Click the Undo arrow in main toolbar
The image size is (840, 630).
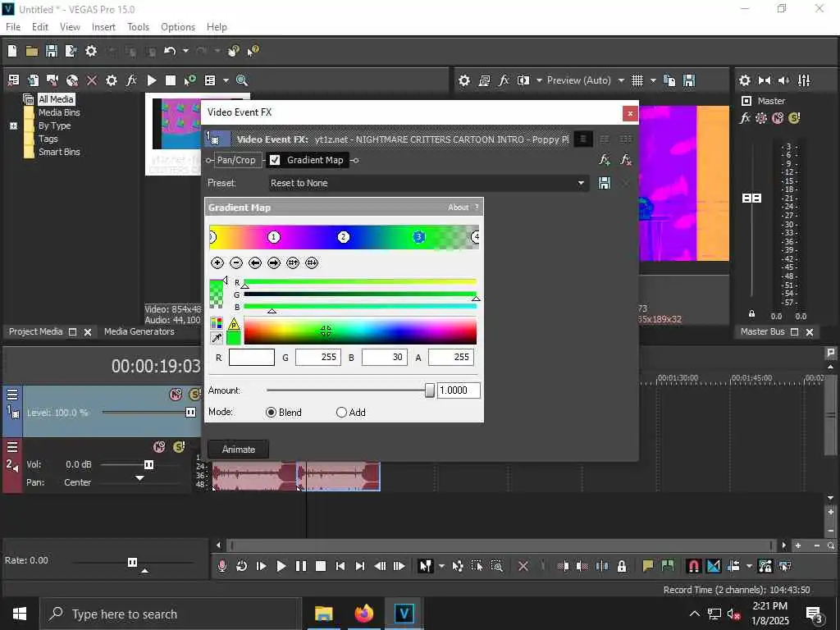coord(170,51)
